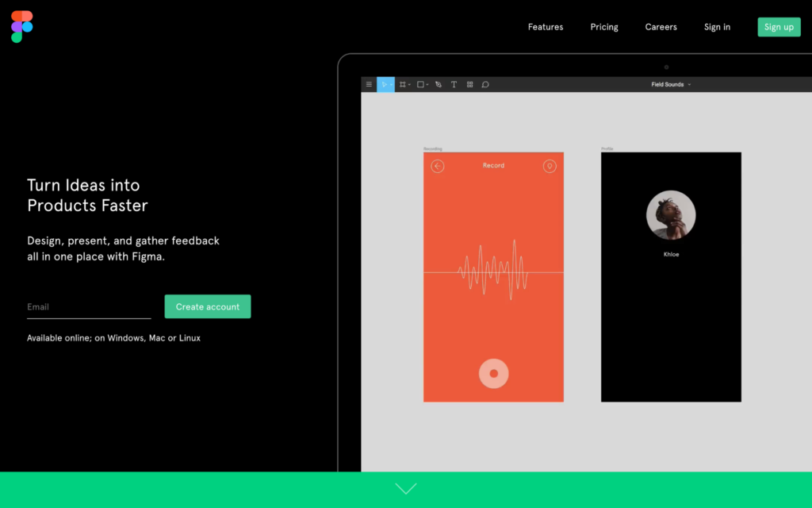Open the Features page
This screenshot has height=508, width=812.
pos(546,27)
